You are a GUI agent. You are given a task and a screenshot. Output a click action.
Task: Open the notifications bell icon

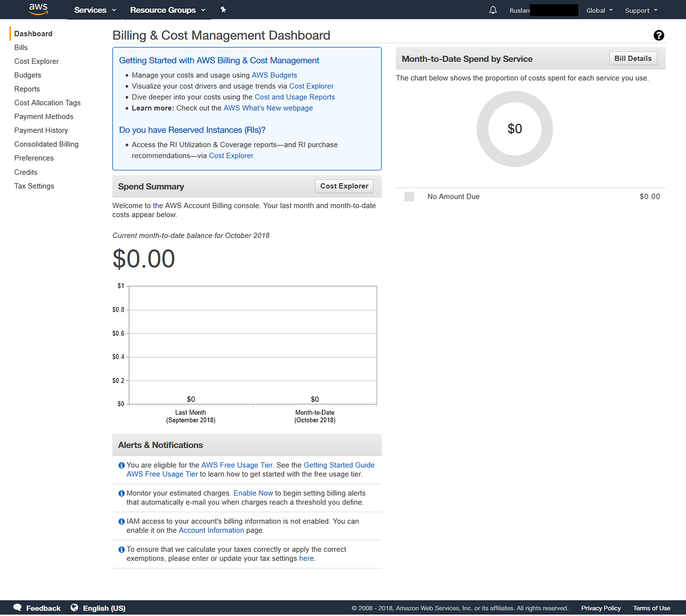493,10
